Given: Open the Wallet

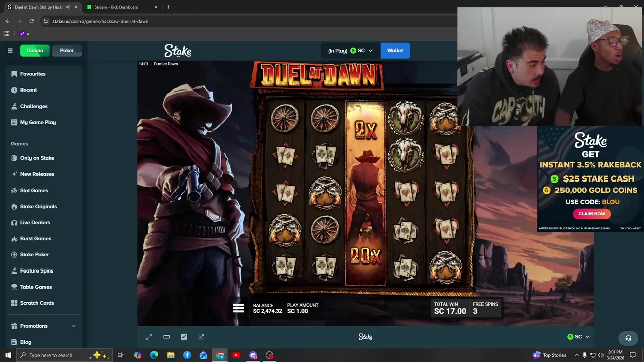Looking at the screenshot, I should tap(395, 50).
